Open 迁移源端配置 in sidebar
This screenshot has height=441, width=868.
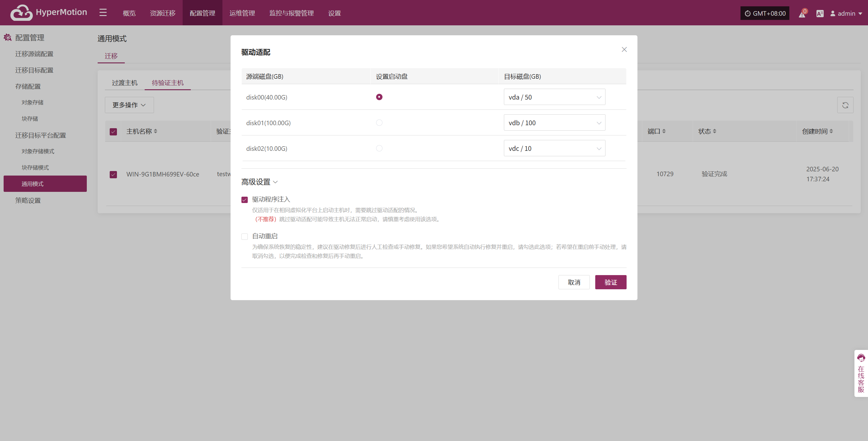(34, 54)
